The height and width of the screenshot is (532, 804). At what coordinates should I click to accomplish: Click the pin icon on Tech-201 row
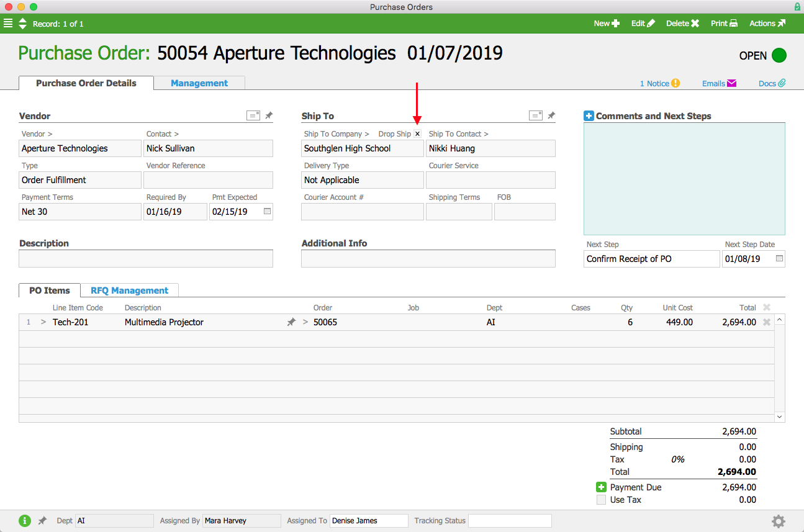coord(291,322)
